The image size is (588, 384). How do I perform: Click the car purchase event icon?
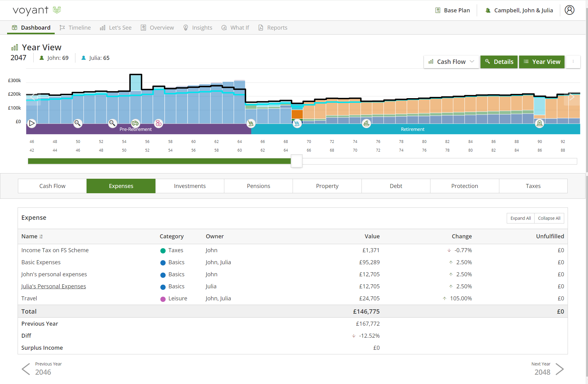135,123
